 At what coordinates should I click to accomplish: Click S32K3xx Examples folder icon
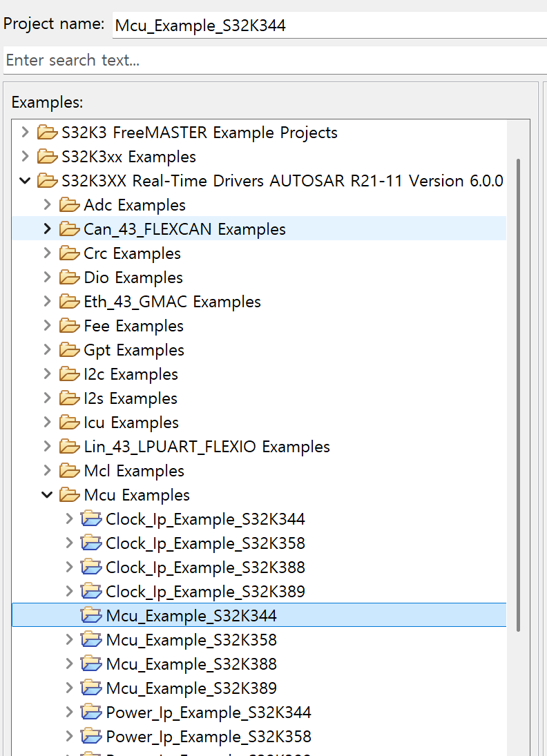[47, 156]
